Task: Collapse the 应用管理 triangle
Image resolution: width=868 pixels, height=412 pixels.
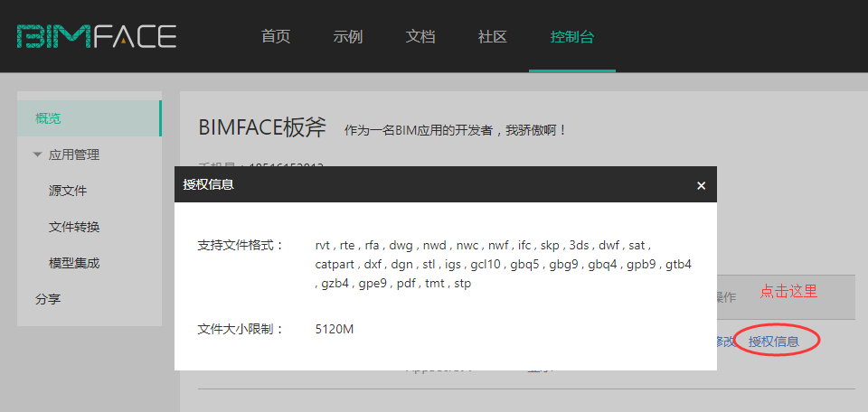Action: point(38,154)
